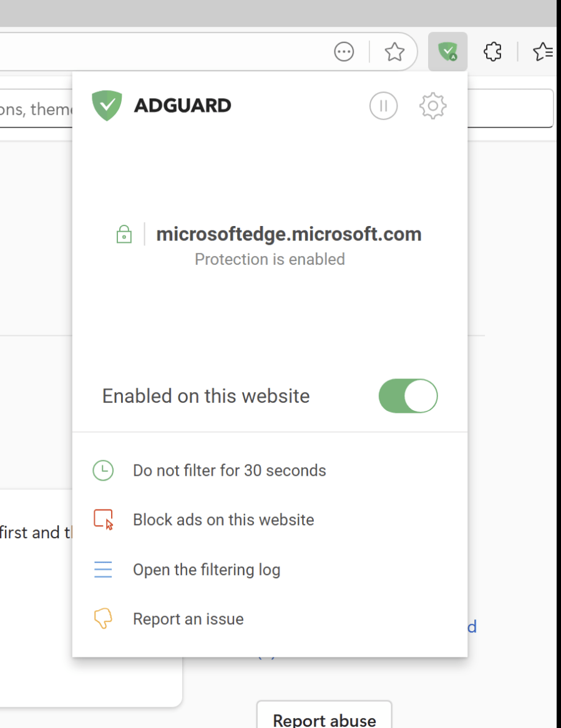Click the clock icon for 30-second pause
Image resolution: width=561 pixels, height=728 pixels.
(103, 470)
